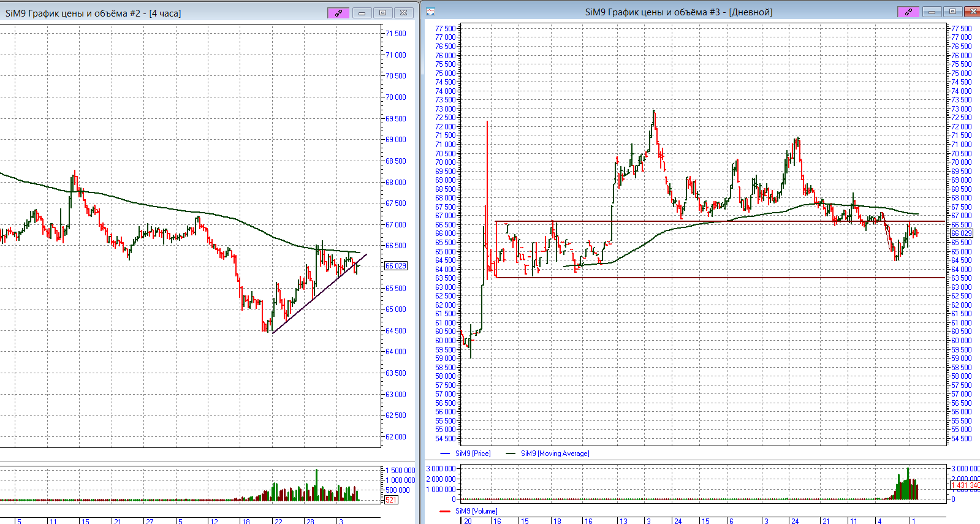The image size is (980, 524).
Task: Maximize the 4 часа chart window
Action: [382, 13]
